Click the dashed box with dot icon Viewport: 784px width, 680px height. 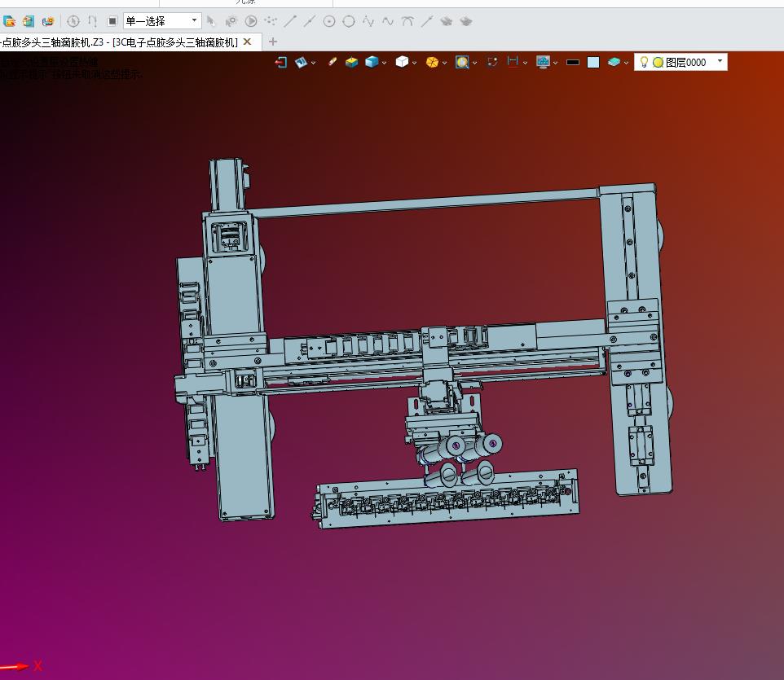(492, 62)
